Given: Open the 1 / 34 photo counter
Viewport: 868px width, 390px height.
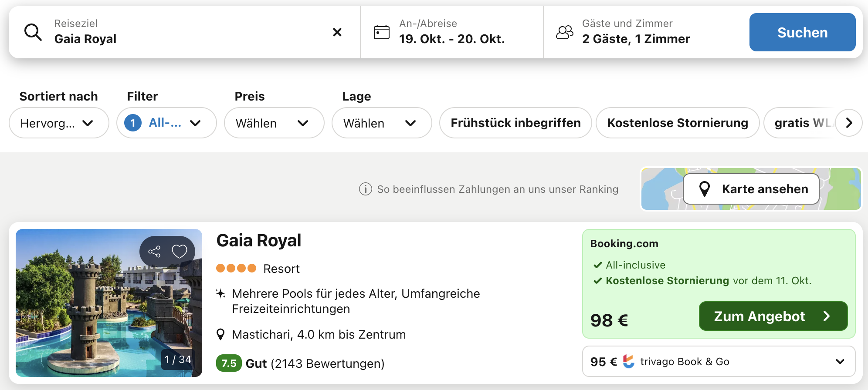Looking at the screenshot, I should coord(178,360).
